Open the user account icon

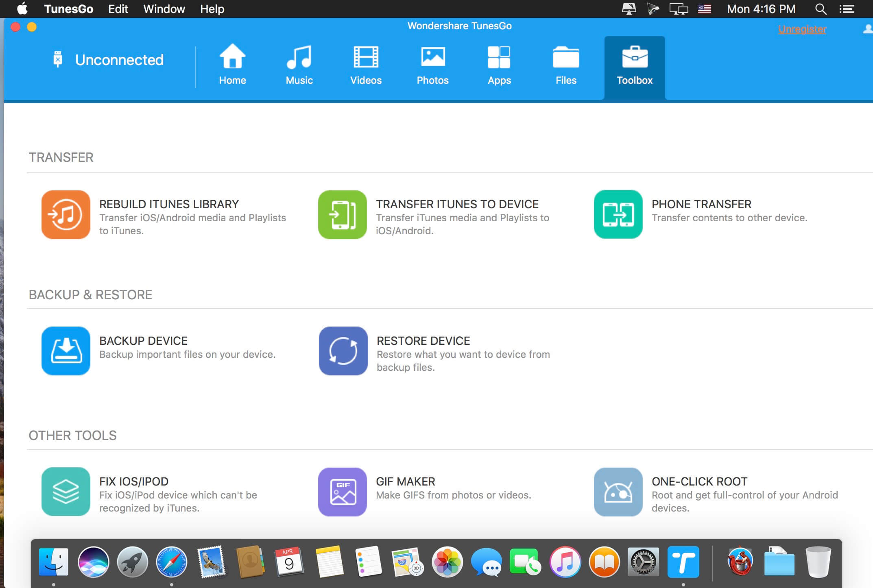868,29
